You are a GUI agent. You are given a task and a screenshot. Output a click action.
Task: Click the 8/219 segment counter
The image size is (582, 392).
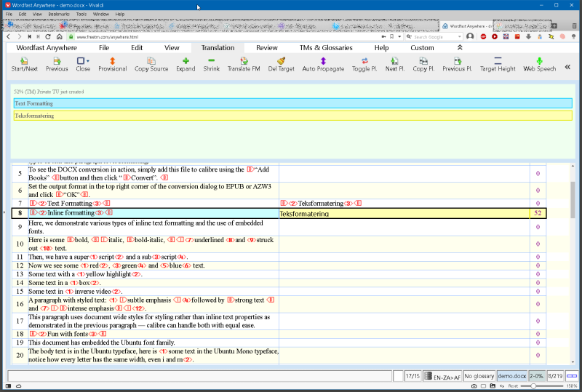(555, 376)
